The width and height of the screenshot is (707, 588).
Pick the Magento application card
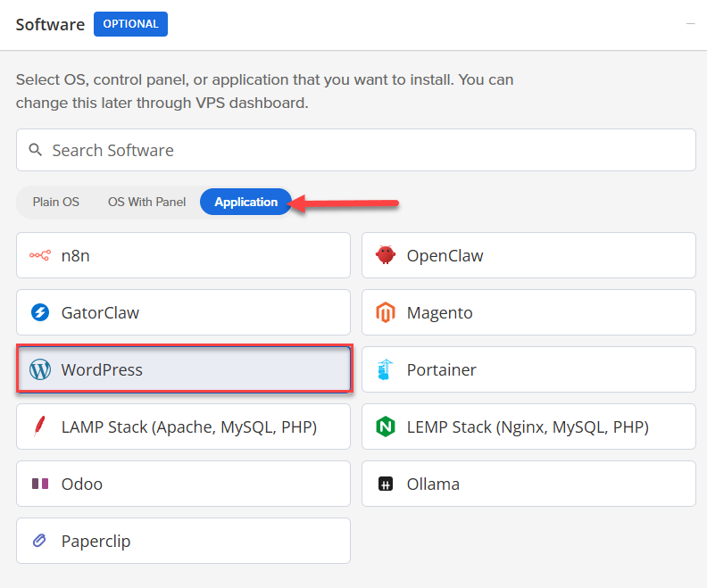528,312
